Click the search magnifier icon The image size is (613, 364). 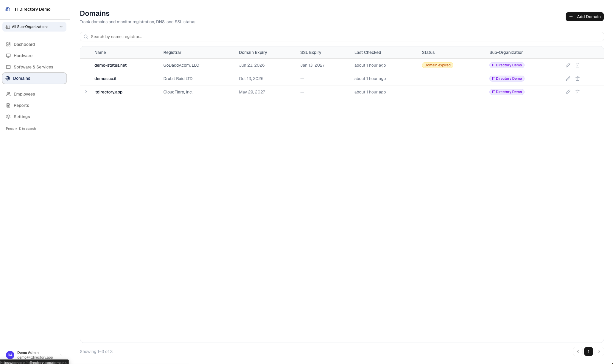[x=86, y=37]
